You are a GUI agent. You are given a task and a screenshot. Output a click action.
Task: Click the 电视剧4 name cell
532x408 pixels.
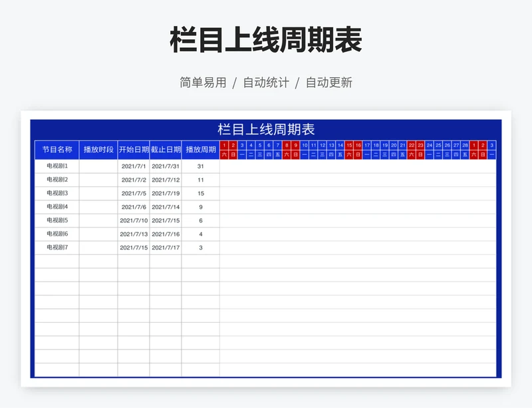(57, 207)
